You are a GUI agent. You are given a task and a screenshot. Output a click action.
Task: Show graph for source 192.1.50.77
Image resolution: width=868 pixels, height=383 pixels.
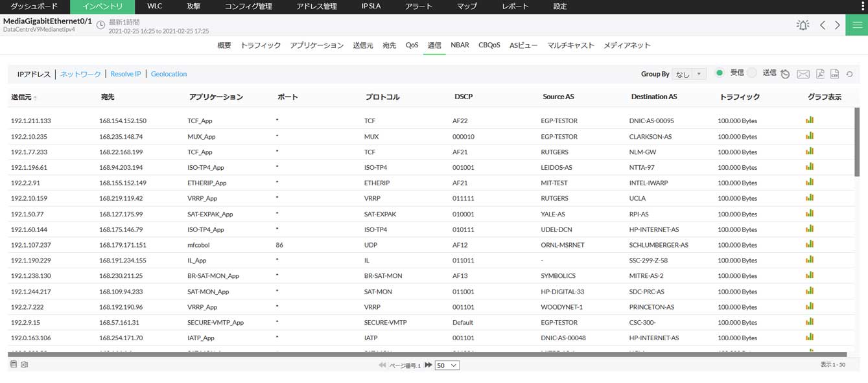pyautogui.click(x=810, y=213)
